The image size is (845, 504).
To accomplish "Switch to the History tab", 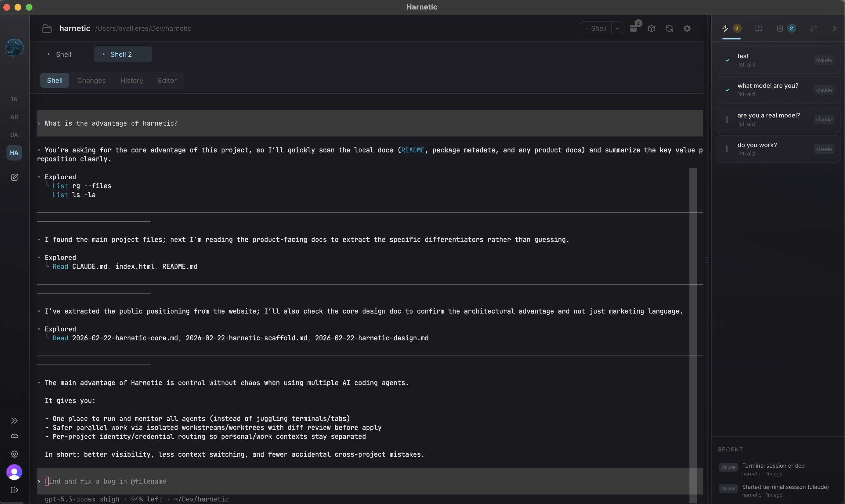I will pyautogui.click(x=132, y=80).
